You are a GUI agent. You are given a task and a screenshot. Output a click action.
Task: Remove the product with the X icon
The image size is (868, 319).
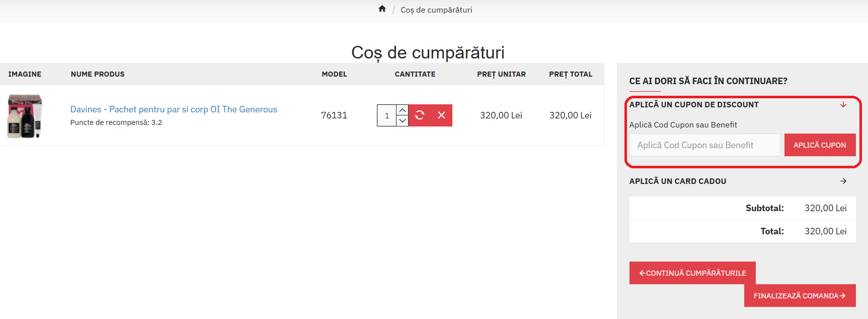(441, 115)
